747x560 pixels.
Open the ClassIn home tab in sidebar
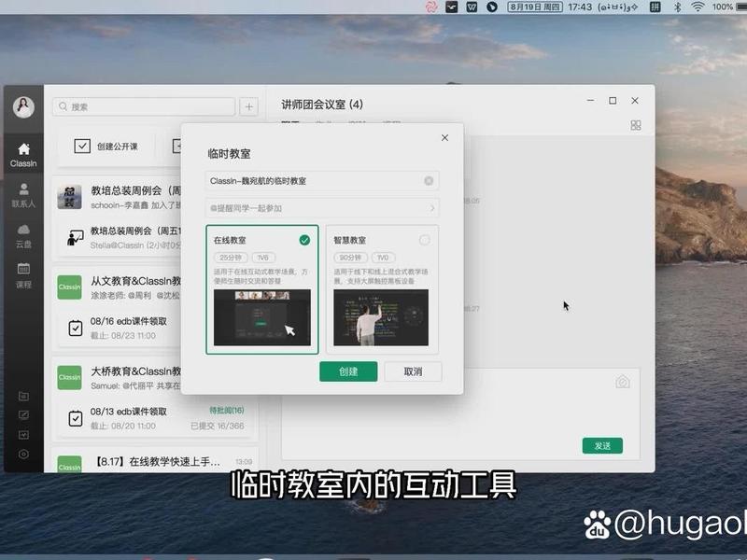23,155
